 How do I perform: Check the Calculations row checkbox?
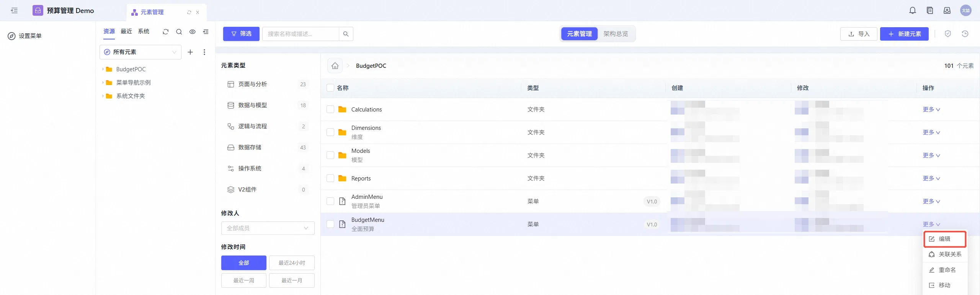pos(330,110)
